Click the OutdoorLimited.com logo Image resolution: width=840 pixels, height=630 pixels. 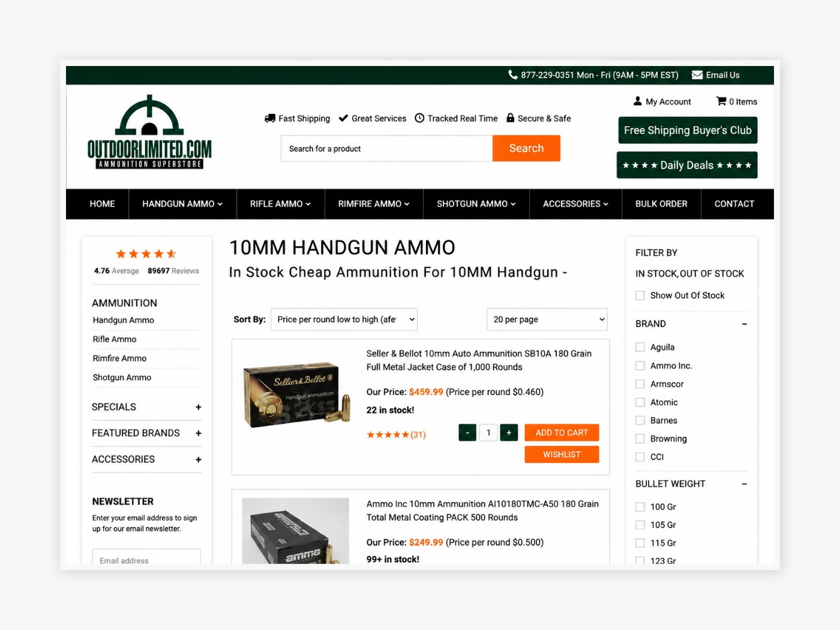(x=149, y=131)
